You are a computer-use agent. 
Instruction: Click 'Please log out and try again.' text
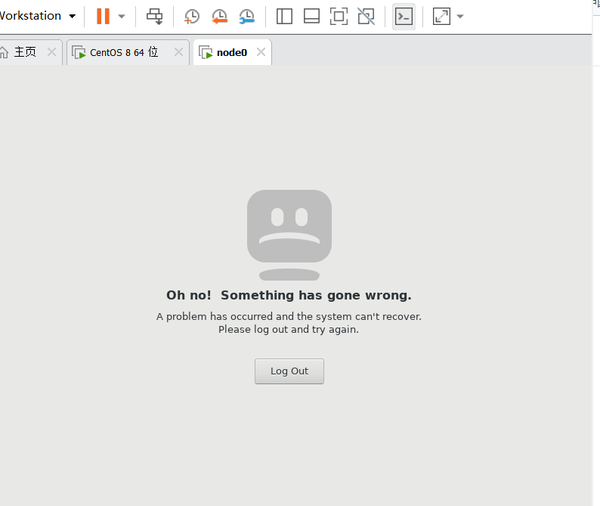tap(289, 330)
